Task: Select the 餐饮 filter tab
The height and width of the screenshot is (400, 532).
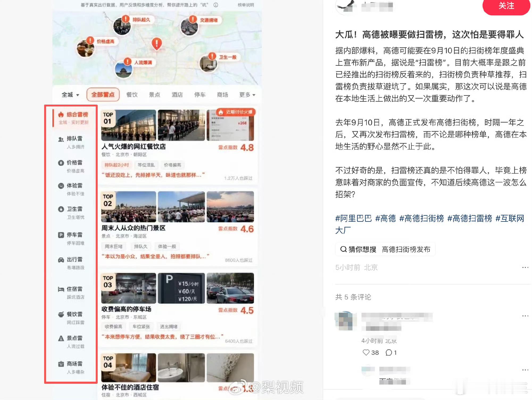Action: (132, 95)
